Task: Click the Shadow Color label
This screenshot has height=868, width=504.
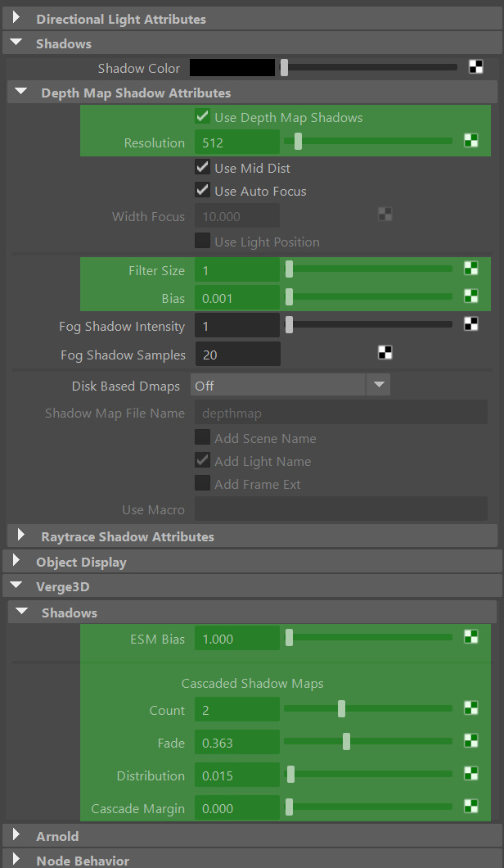Action: point(139,69)
